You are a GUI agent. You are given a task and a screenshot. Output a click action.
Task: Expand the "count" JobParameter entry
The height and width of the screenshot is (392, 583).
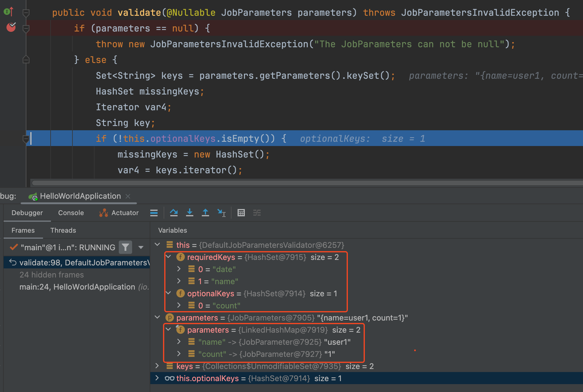pos(179,354)
